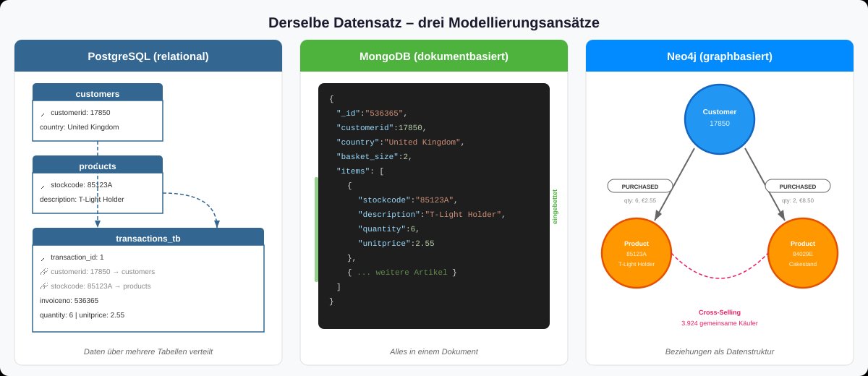Select the orange Product 85123A T-Light Holder node
Viewport: 868px width, 376px height.
pyautogui.click(x=637, y=253)
